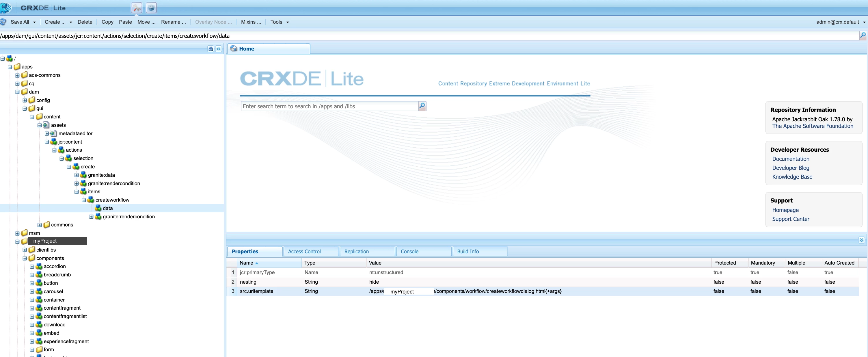868x357 pixels.
Task: Expand the acs-commons folder node
Action: tap(17, 75)
